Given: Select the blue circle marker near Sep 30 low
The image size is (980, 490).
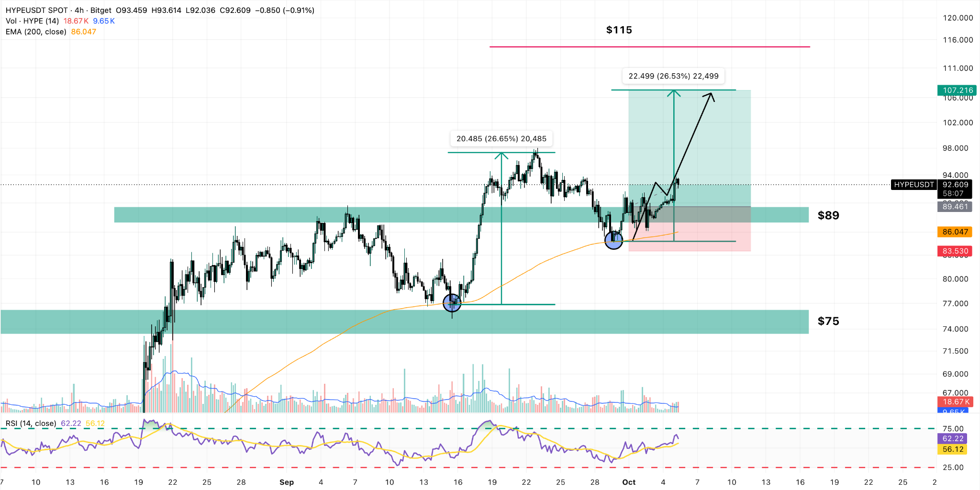Looking at the screenshot, I should coord(614,240).
